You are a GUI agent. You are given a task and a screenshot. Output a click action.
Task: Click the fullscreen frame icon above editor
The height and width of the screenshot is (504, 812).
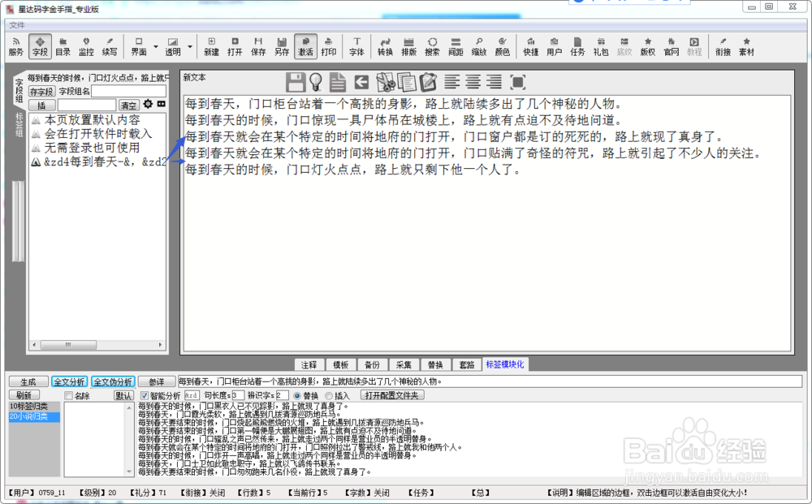pyautogui.click(x=518, y=82)
